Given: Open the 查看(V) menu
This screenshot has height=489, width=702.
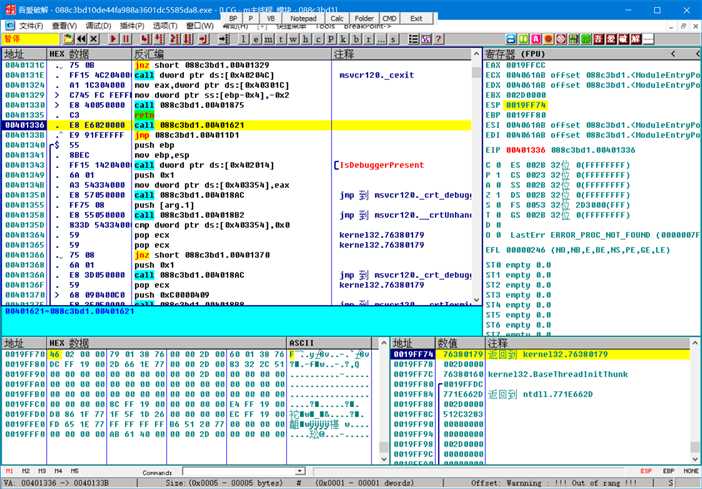Looking at the screenshot, I should pyautogui.click(x=64, y=26).
